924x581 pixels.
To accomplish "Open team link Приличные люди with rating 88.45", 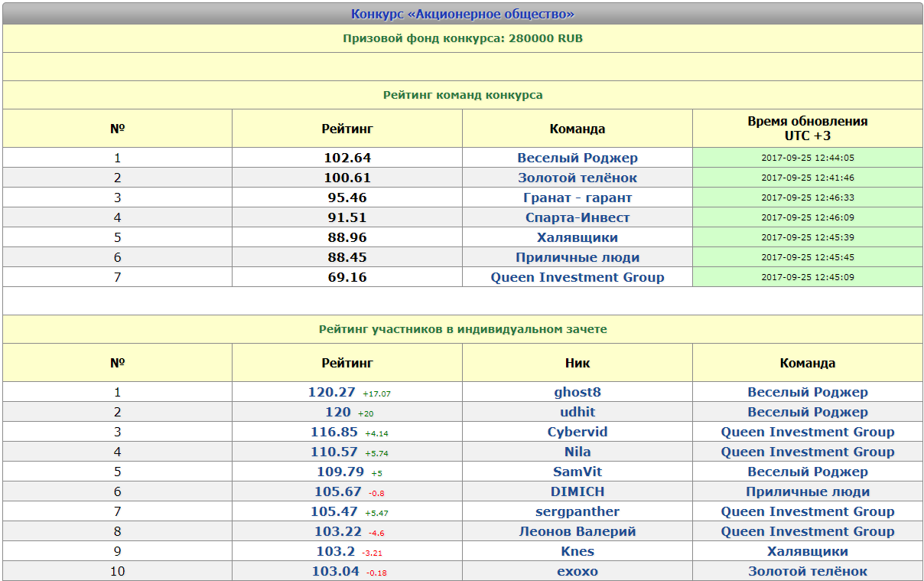I will pyautogui.click(x=577, y=257).
